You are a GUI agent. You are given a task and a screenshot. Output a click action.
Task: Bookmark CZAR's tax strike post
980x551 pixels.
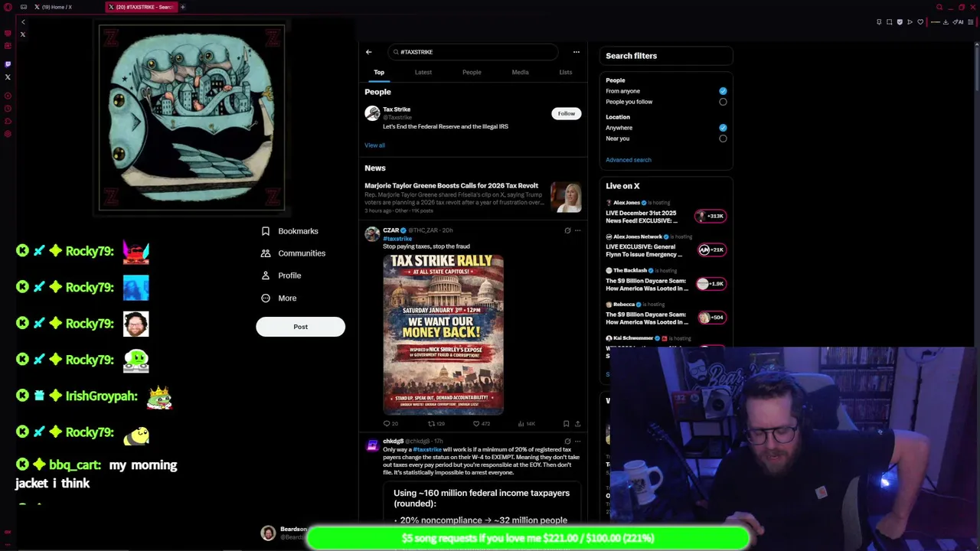(x=566, y=424)
